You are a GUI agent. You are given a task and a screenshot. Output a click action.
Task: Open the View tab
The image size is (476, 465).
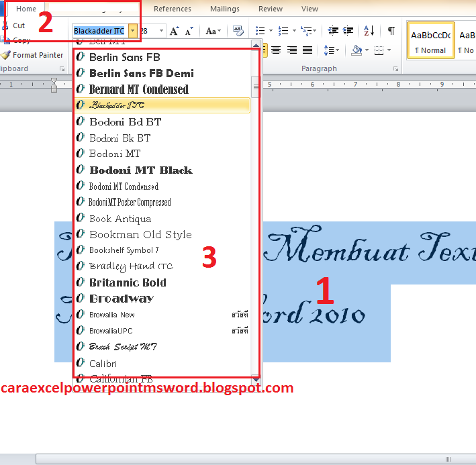310,9
